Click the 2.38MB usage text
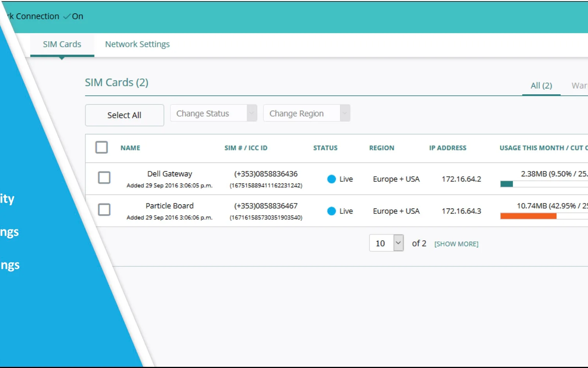The width and height of the screenshot is (588, 368). coord(554,174)
